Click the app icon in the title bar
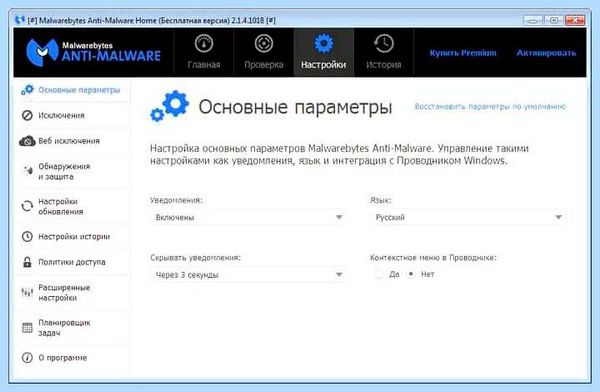The width and height of the screenshot is (600, 392). point(19,20)
